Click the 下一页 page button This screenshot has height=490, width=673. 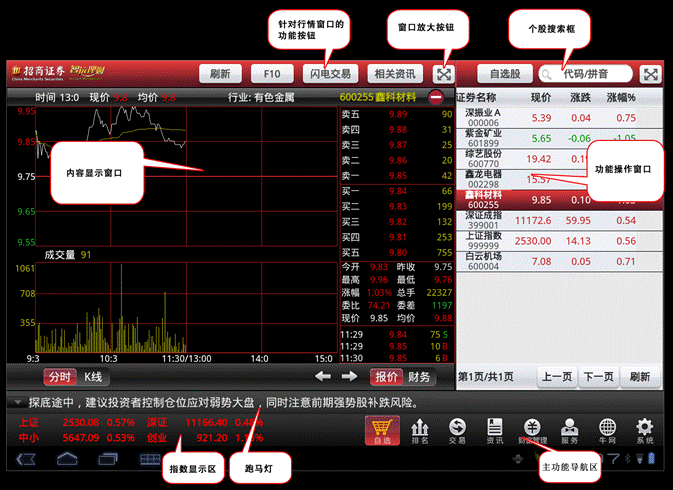click(598, 377)
